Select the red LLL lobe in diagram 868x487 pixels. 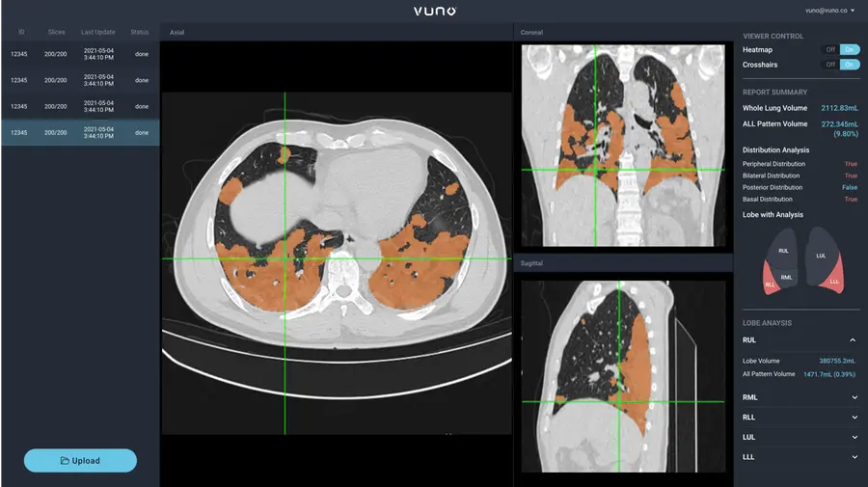click(832, 281)
